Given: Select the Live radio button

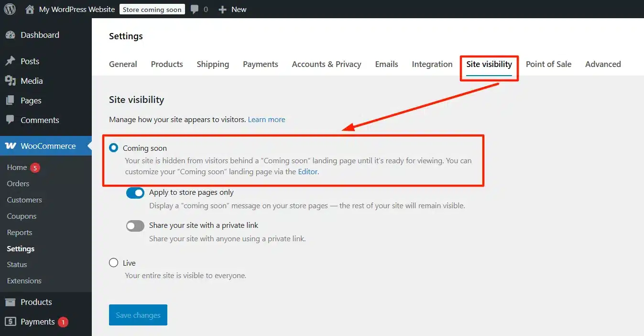Looking at the screenshot, I should [x=113, y=262].
